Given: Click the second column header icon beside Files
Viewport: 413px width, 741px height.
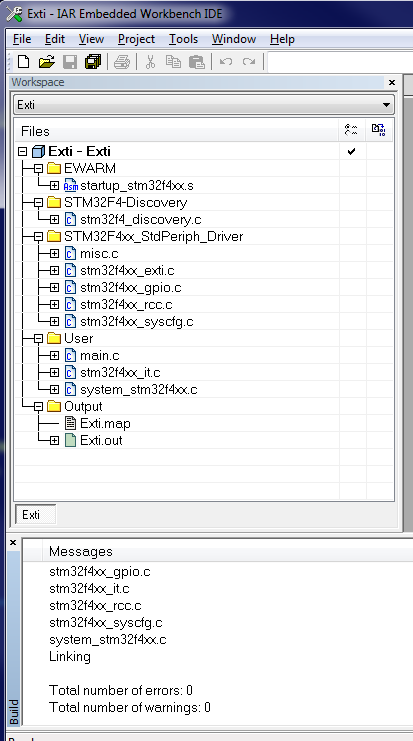Looking at the screenshot, I should click(x=379, y=130).
